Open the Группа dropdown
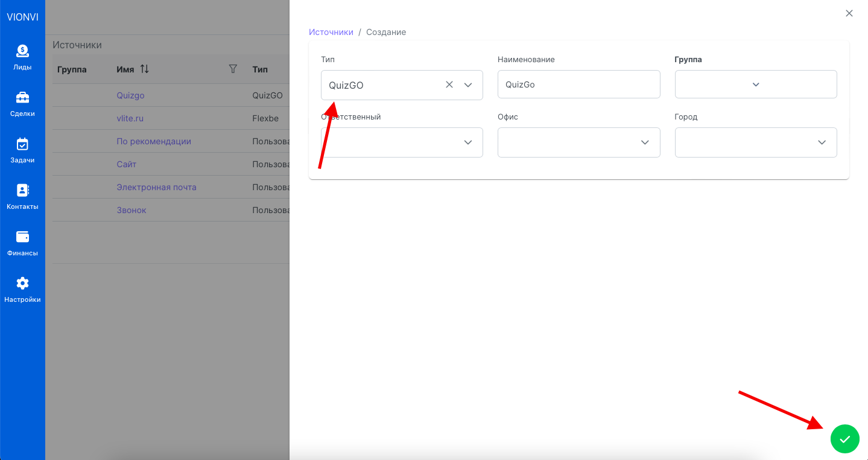Image resolution: width=868 pixels, height=460 pixels. [756, 84]
